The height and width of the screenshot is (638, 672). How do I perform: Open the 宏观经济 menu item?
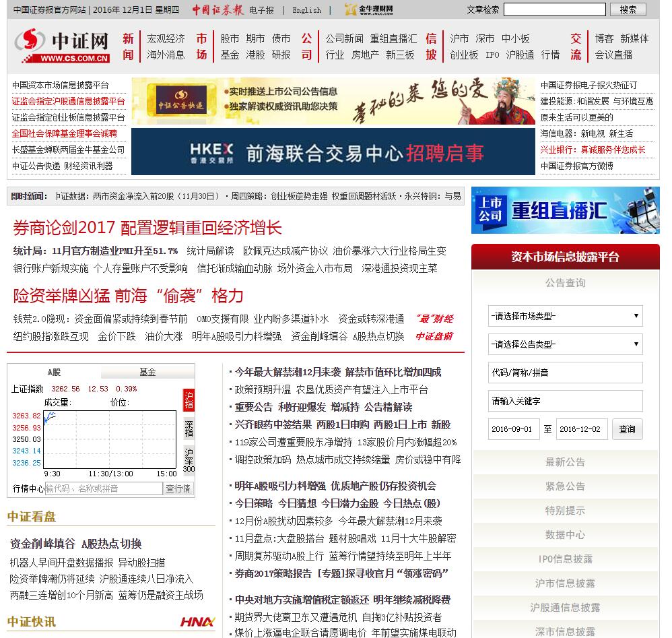166,38
